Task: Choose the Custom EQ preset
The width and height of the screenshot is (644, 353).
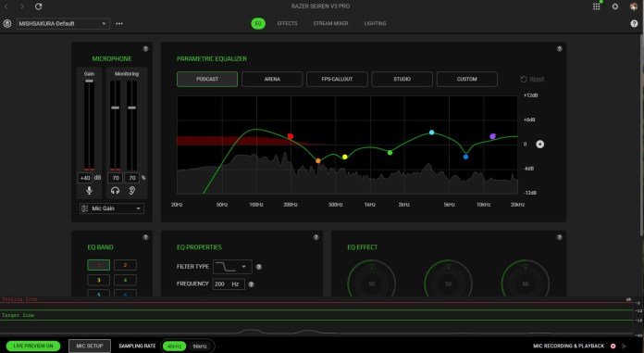Action: tap(467, 79)
